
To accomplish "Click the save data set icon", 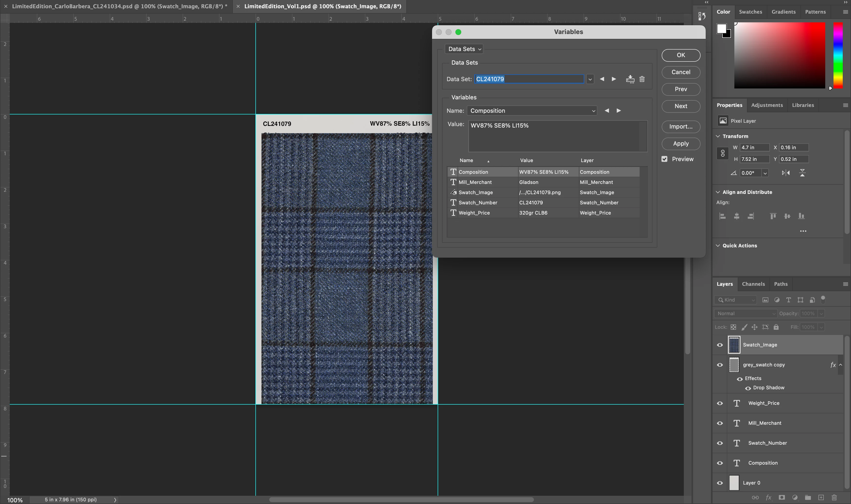I will click(x=630, y=79).
